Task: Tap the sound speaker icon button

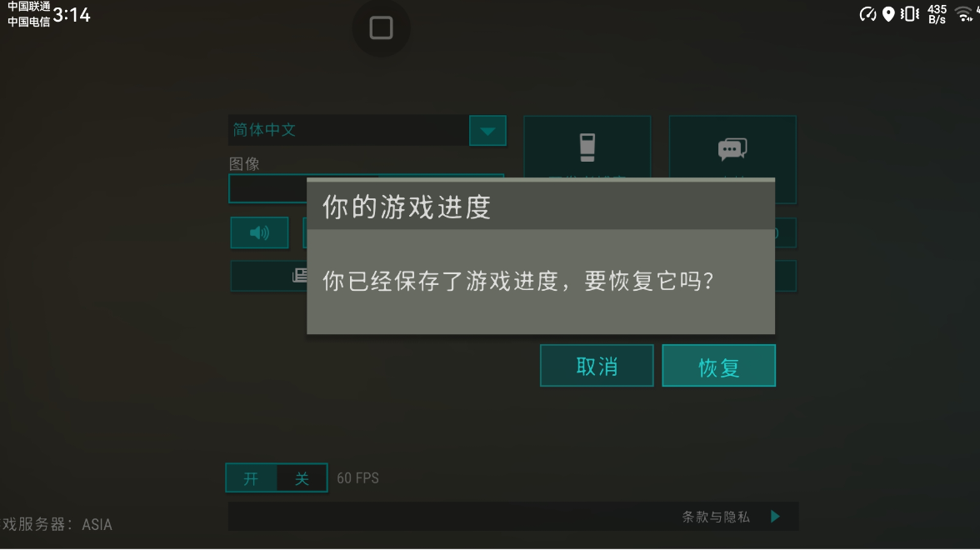Action: [x=259, y=232]
